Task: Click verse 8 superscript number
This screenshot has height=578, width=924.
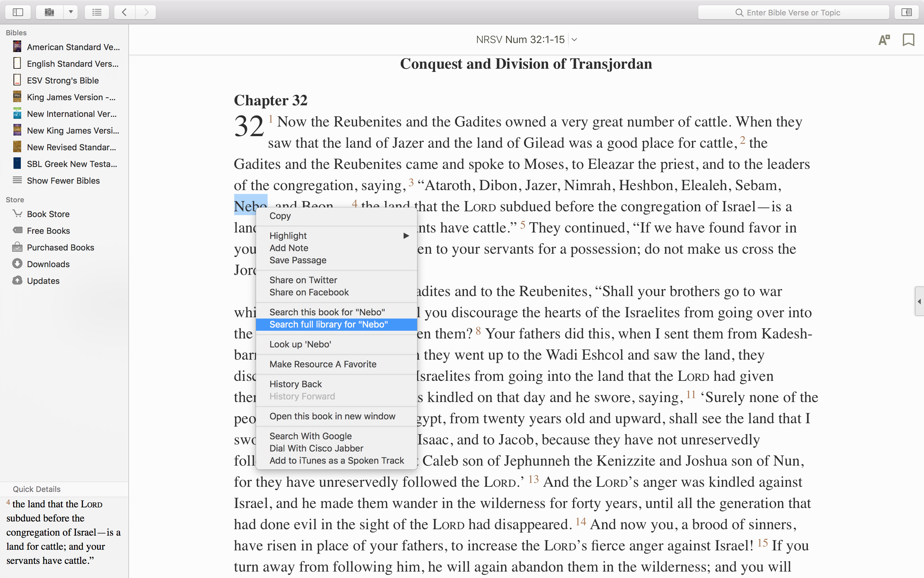Action: tap(478, 330)
